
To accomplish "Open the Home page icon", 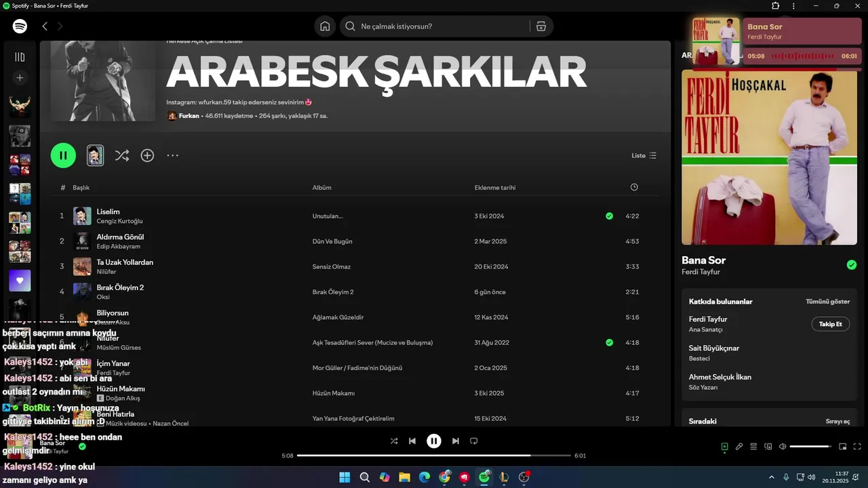I will [x=325, y=26].
